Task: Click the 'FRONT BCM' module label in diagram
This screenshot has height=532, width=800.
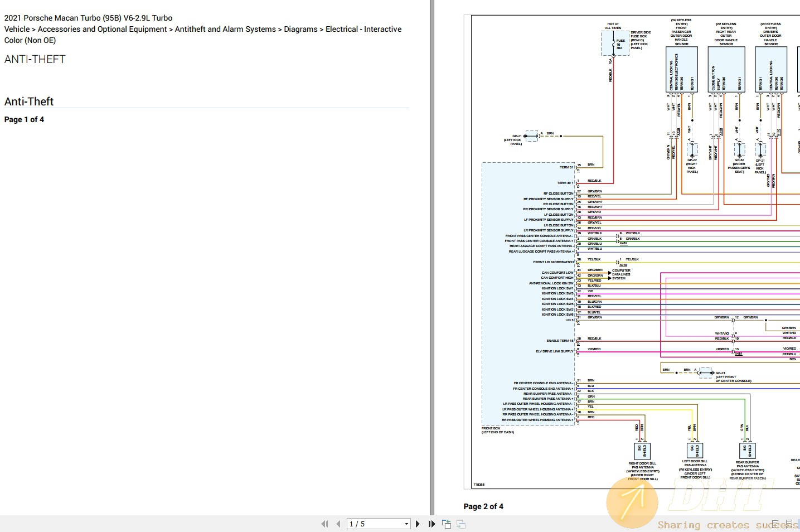Action: 498,430
